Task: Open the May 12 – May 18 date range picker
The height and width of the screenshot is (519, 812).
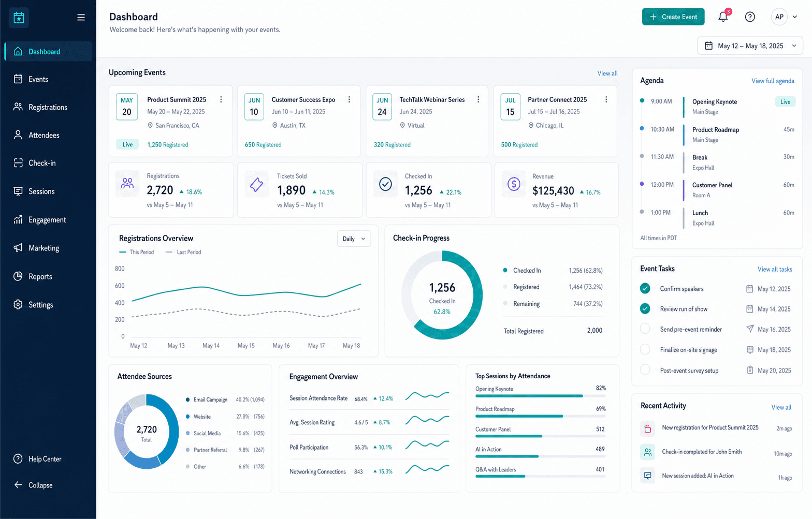Action: click(750, 46)
